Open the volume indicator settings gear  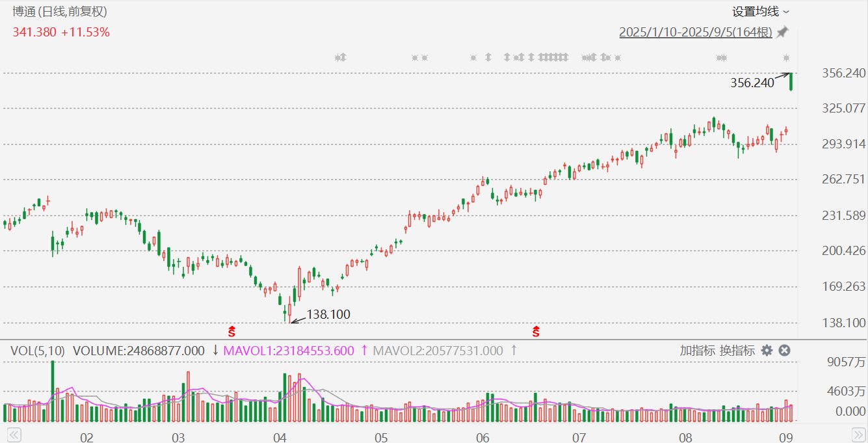pyautogui.click(x=767, y=351)
